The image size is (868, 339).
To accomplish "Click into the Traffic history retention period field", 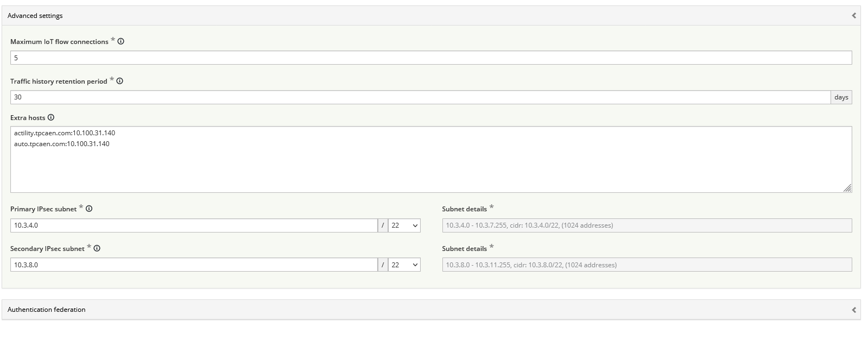I will pos(420,97).
